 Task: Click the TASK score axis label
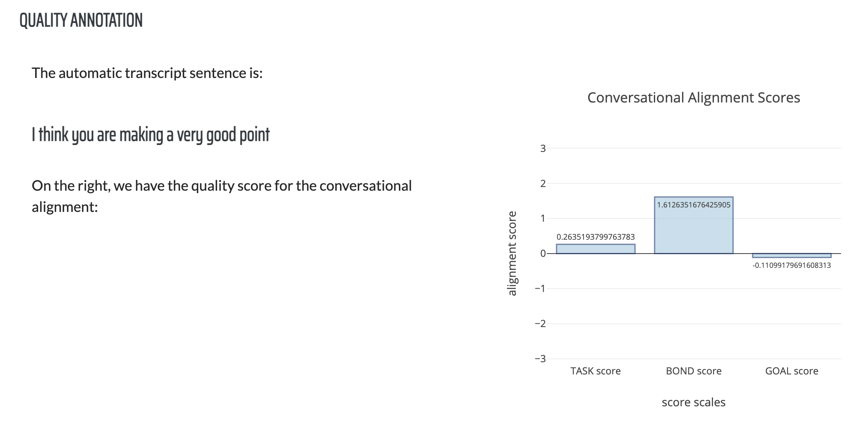coord(595,371)
